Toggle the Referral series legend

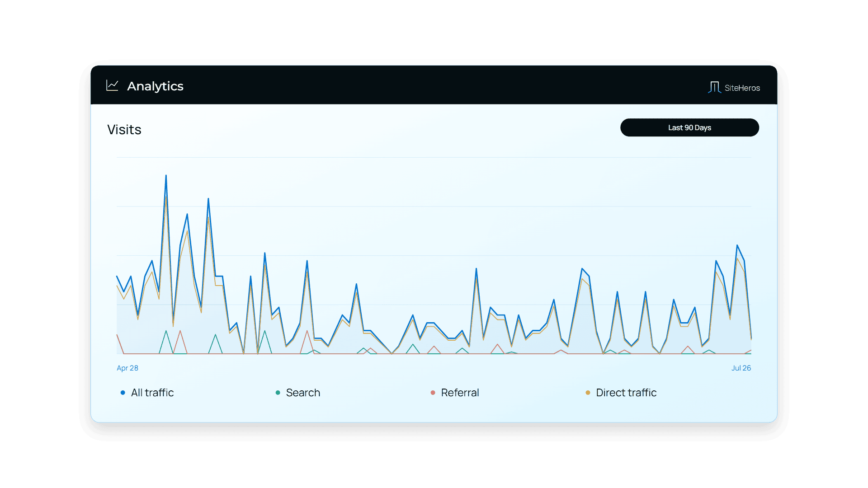coord(455,393)
